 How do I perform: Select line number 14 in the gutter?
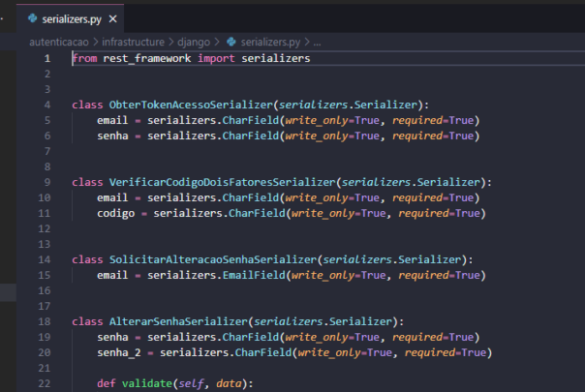pos(45,259)
